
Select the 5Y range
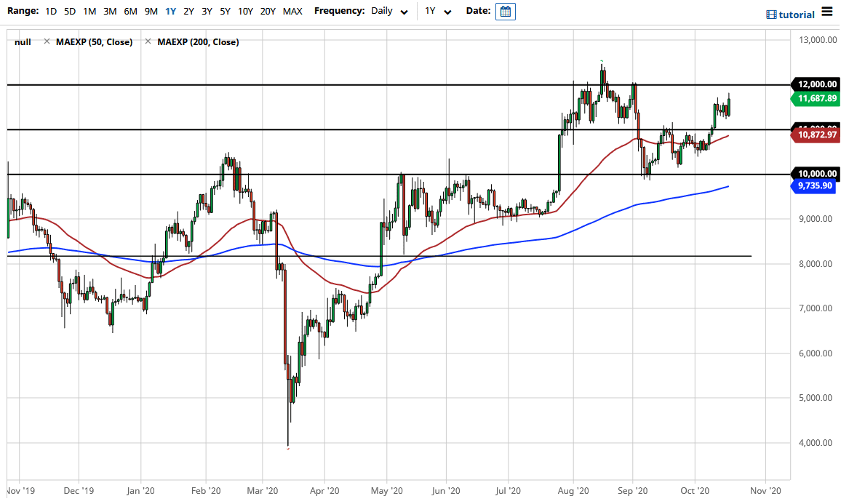226,11
